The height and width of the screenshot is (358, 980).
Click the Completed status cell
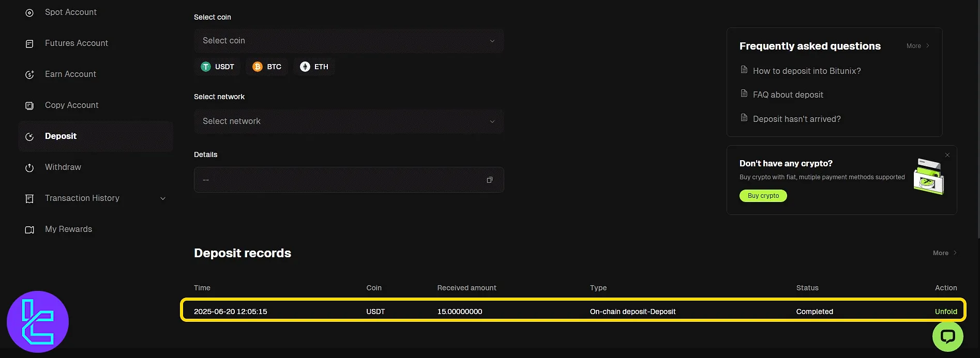point(815,312)
